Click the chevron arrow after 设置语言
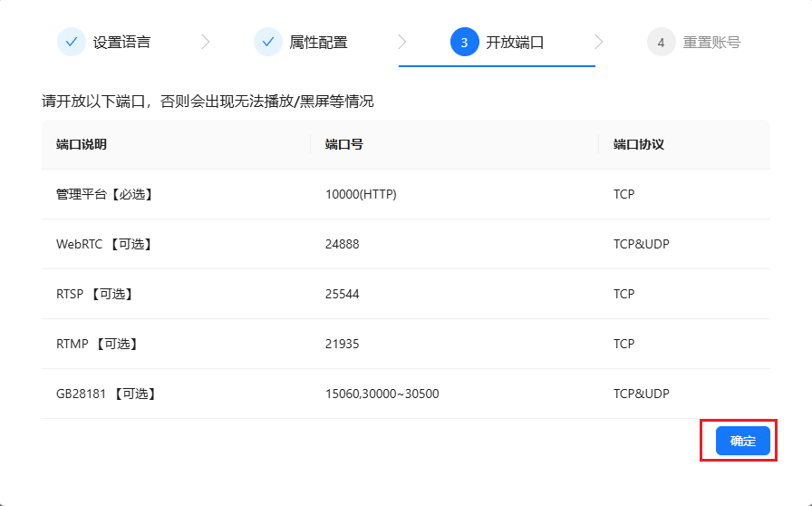The height and width of the screenshot is (506, 812). 206,42
